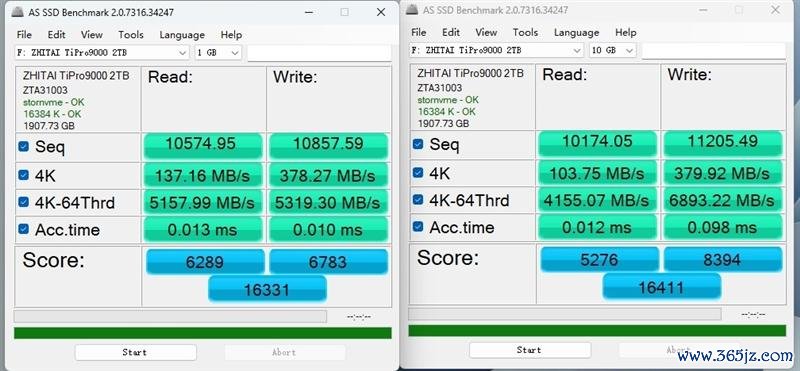Click the 6893.22 MB/s write result
The width and height of the screenshot is (800, 371).
tap(723, 200)
